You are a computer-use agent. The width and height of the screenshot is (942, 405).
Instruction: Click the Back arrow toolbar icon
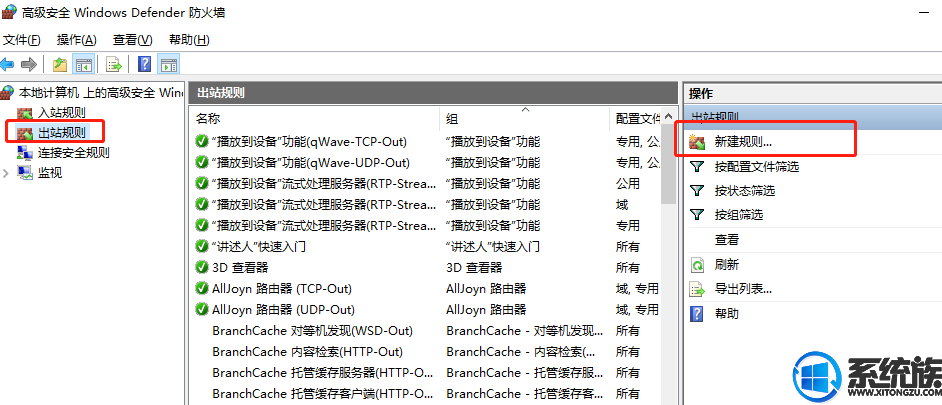click(7, 64)
